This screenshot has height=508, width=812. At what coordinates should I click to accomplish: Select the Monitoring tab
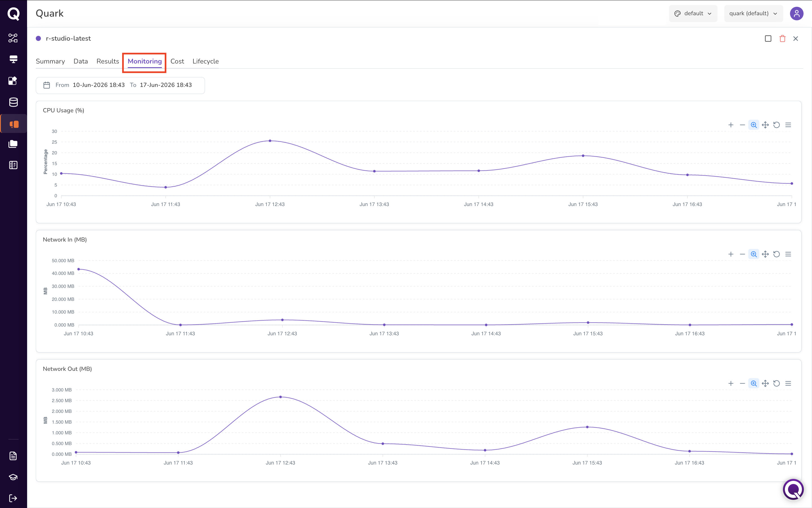(x=145, y=61)
